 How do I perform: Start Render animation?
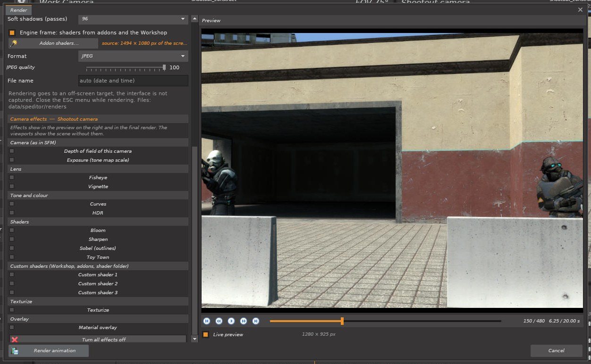pyautogui.click(x=49, y=351)
